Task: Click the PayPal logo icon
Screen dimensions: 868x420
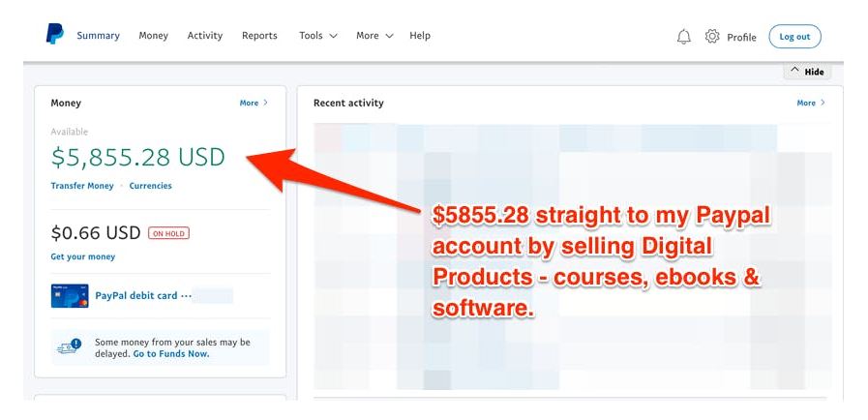Action: (x=55, y=34)
